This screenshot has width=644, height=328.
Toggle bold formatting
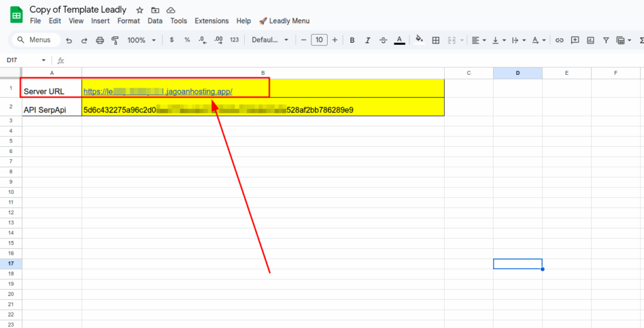352,40
